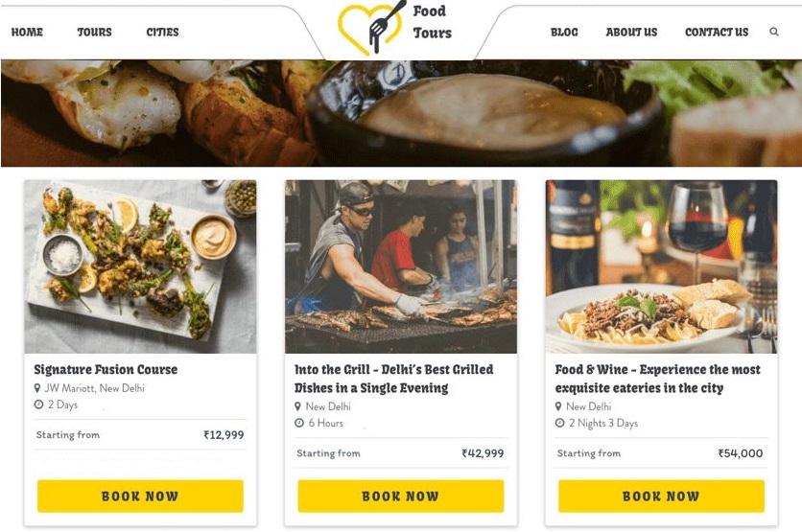Click the pasta and wine tour image
This screenshot has width=802, height=532.
click(661, 266)
